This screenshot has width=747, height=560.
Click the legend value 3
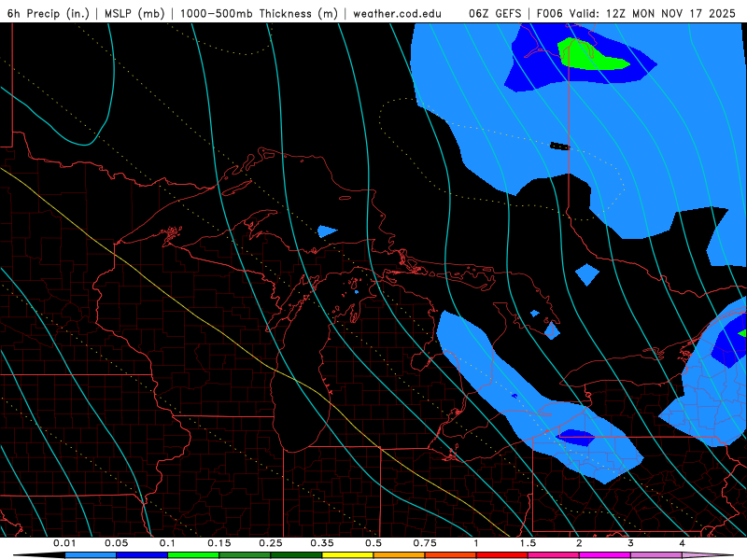point(630,543)
